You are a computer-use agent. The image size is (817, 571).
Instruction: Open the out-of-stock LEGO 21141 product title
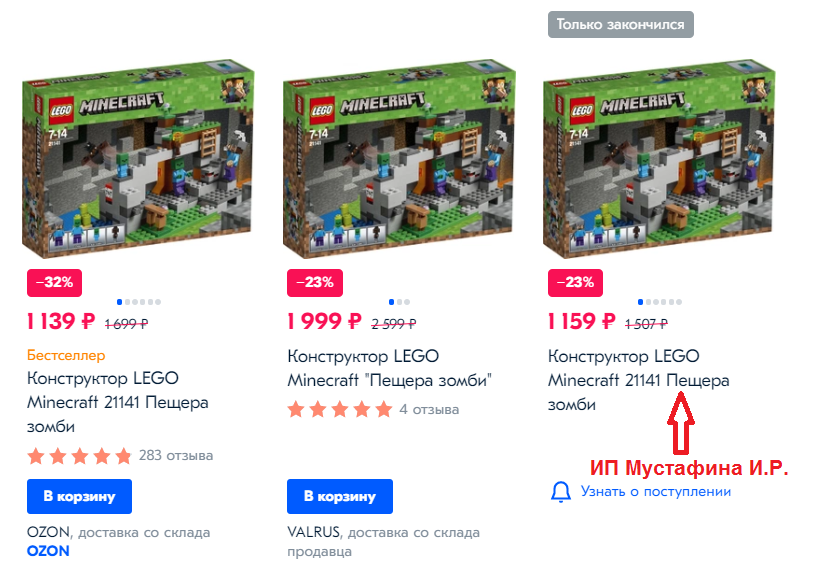[x=638, y=380]
